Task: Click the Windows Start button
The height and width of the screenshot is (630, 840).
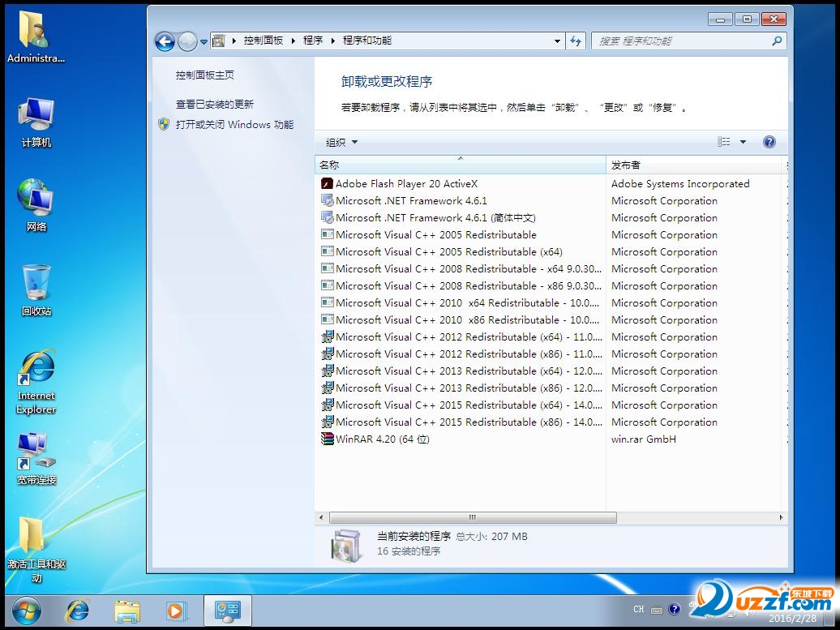Action: 26,611
